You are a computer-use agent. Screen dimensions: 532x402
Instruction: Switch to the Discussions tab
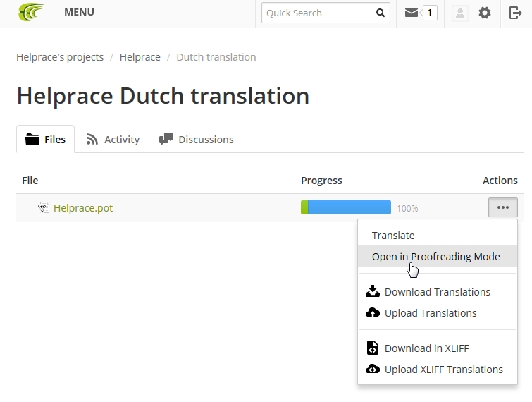[197, 140]
